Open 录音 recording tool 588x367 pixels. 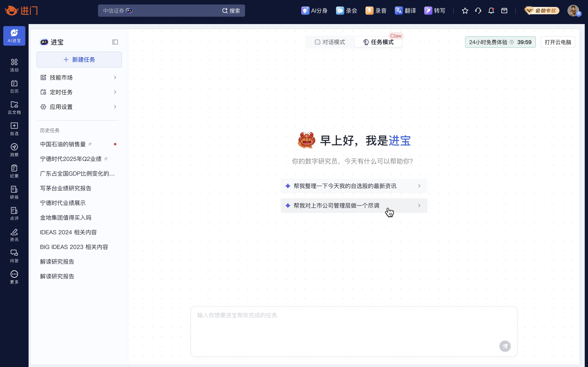coord(376,11)
